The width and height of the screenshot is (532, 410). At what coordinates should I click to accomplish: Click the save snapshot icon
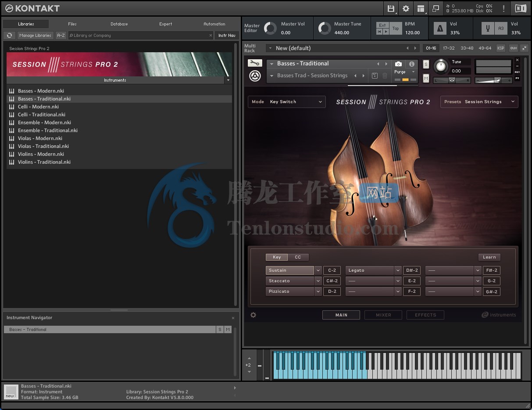(x=375, y=76)
